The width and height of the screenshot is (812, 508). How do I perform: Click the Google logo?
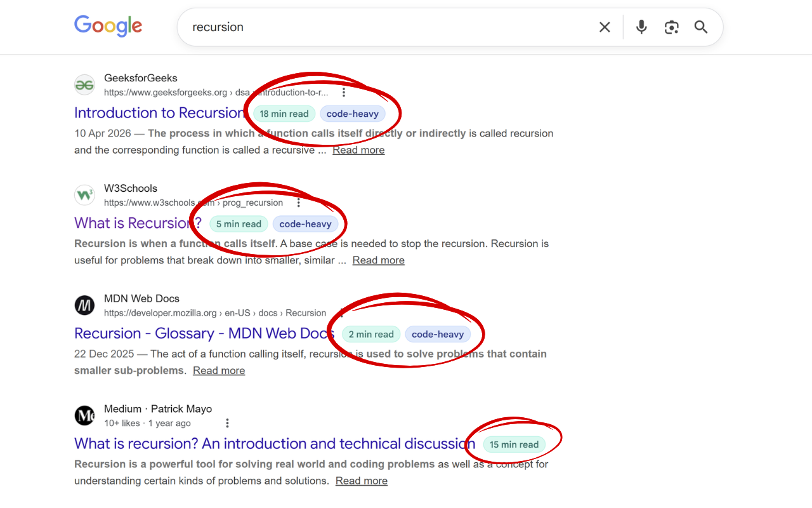[108, 26]
